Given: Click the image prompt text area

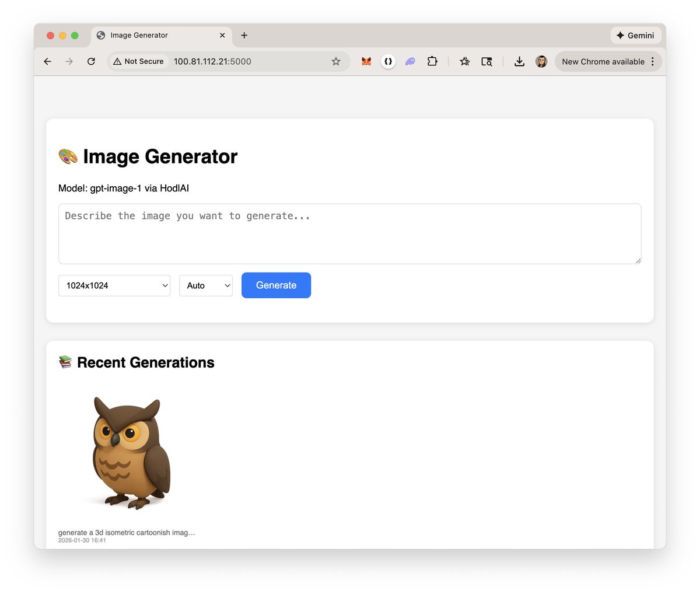Looking at the screenshot, I should coord(349,232).
